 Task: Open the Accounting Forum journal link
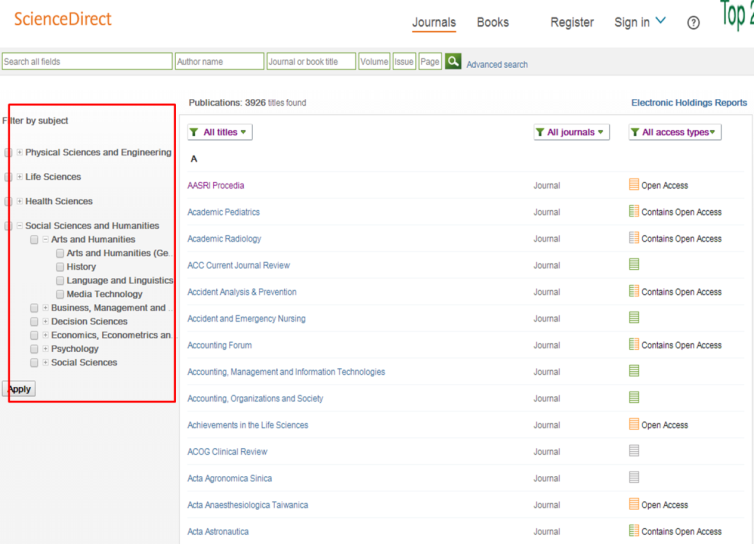pyautogui.click(x=219, y=345)
